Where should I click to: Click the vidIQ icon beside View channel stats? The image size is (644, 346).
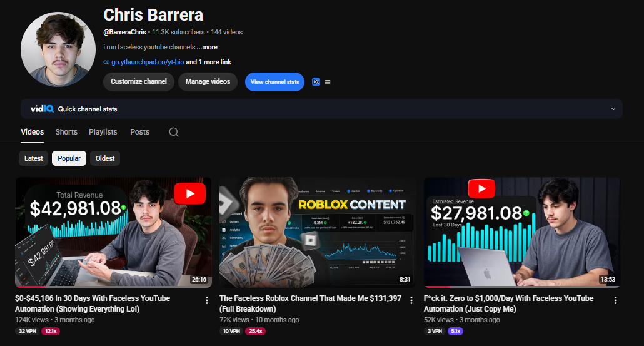[316, 82]
